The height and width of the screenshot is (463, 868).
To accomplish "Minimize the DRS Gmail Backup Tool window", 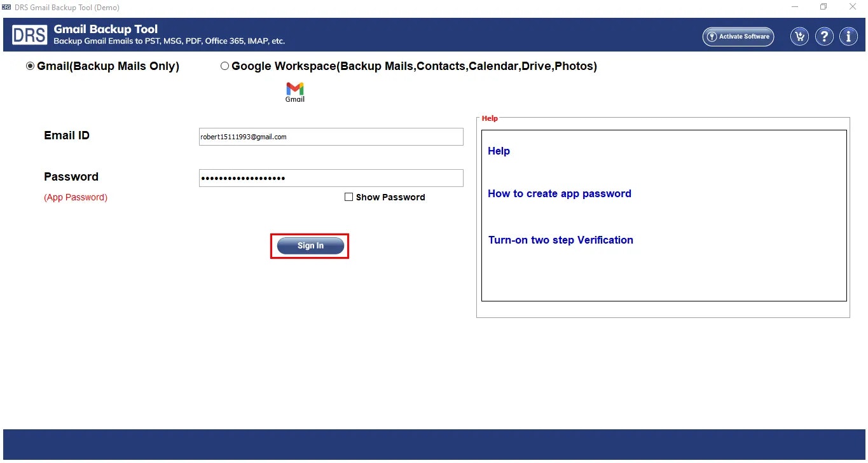I will 795,7.
